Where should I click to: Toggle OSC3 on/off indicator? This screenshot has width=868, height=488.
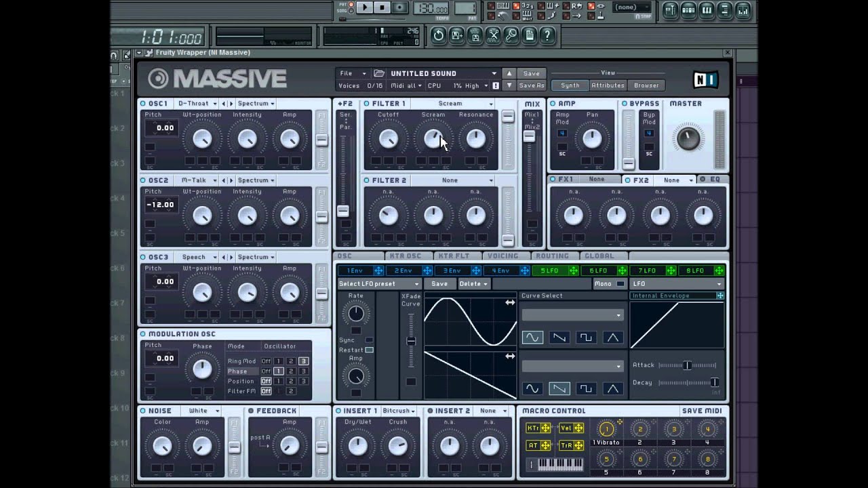(x=143, y=257)
